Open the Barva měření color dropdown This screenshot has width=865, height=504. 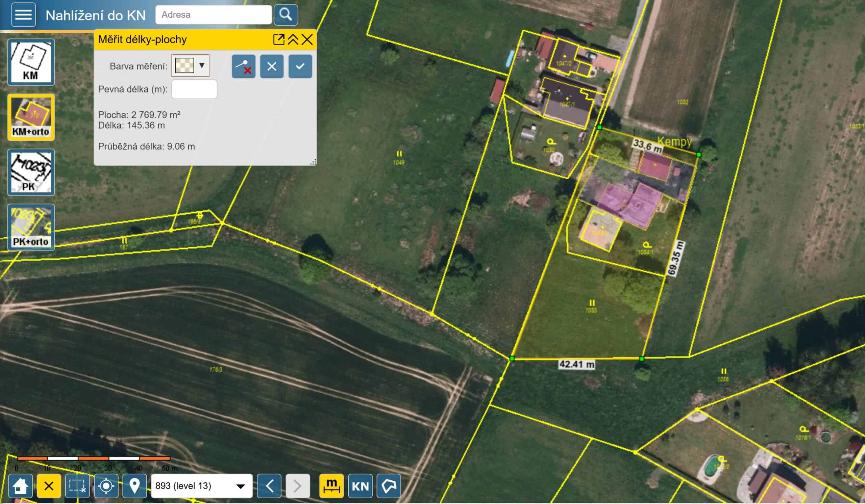(202, 65)
